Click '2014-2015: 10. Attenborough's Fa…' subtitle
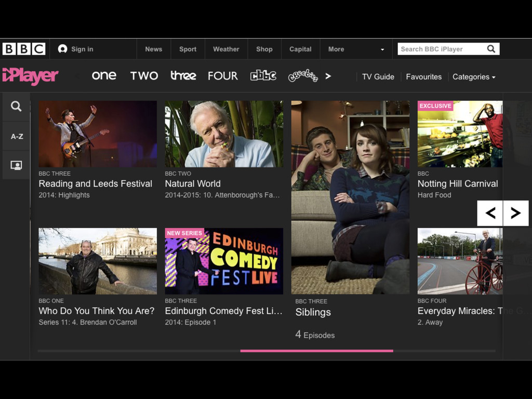The height and width of the screenshot is (399, 532). click(222, 195)
